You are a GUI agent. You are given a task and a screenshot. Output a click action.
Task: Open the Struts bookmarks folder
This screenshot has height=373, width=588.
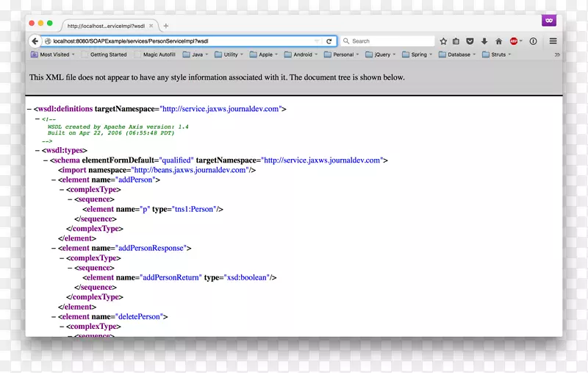[497, 54]
